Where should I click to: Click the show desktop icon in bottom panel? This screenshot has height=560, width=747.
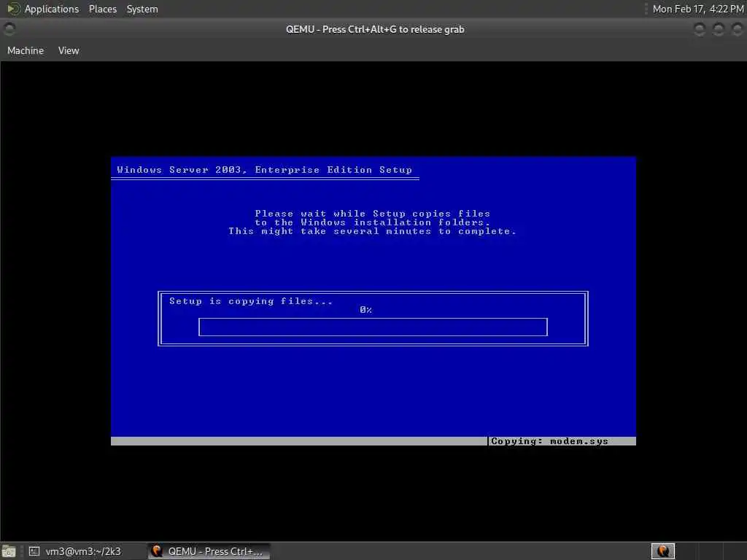point(9,551)
